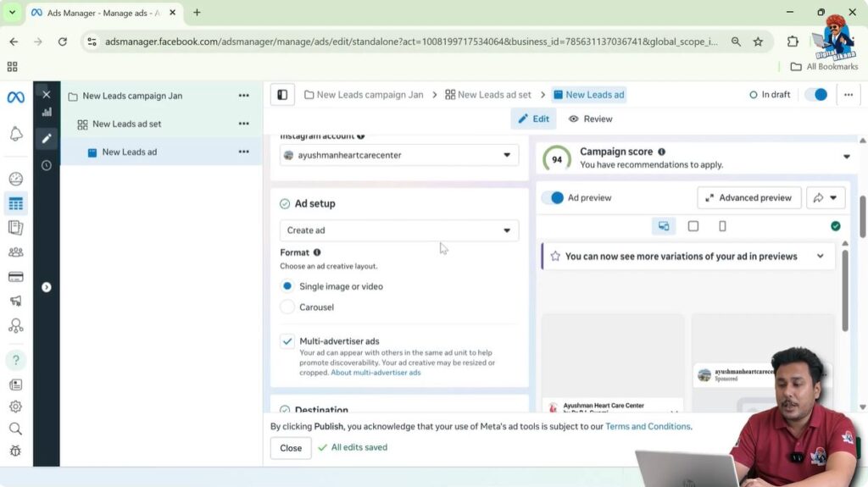Viewport: 868px width, 487px height.
Task: Switch to the Edit tab
Action: click(x=534, y=119)
